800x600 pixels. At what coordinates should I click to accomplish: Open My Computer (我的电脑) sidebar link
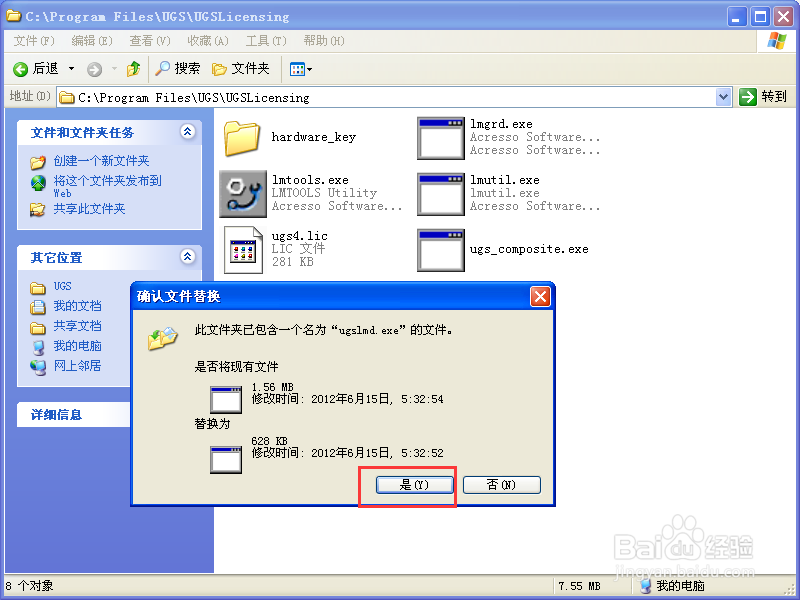tap(78, 346)
